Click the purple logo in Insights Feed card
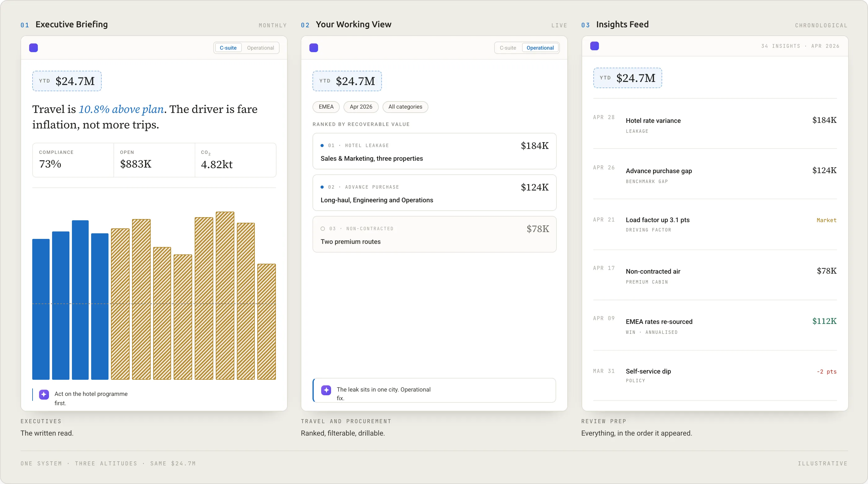Image resolution: width=868 pixels, height=484 pixels. tap(595, 46)
